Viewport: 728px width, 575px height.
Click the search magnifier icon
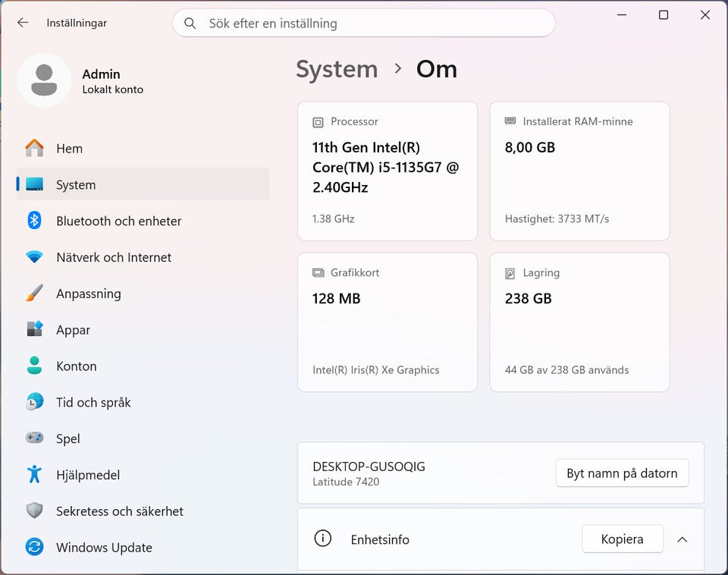pos(190,24)
